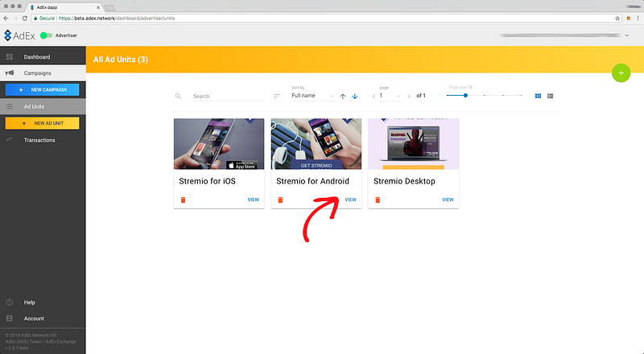Open a new browser tab
Image resolution: width=644 pixels, height=354 pixels.
click(x=109, y=7)
